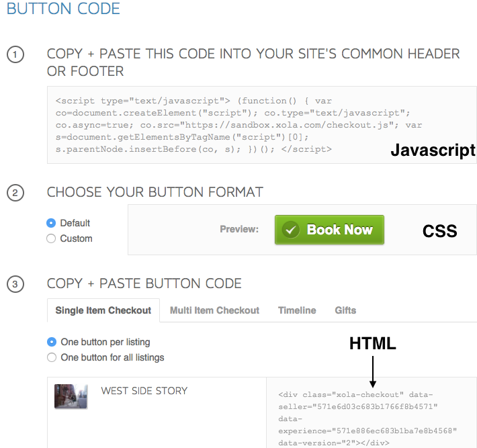Select One button per listing
This screenshot has height=448, width=477.
[52, 342]
